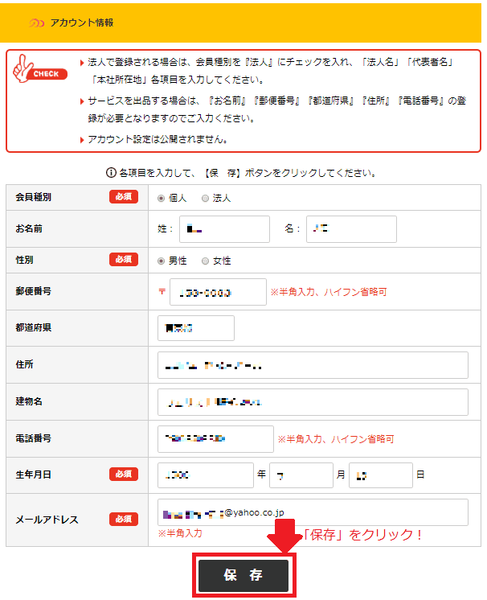487x600 pixels.
Task: Click the half-width note beside phone number
Action: 336,439
